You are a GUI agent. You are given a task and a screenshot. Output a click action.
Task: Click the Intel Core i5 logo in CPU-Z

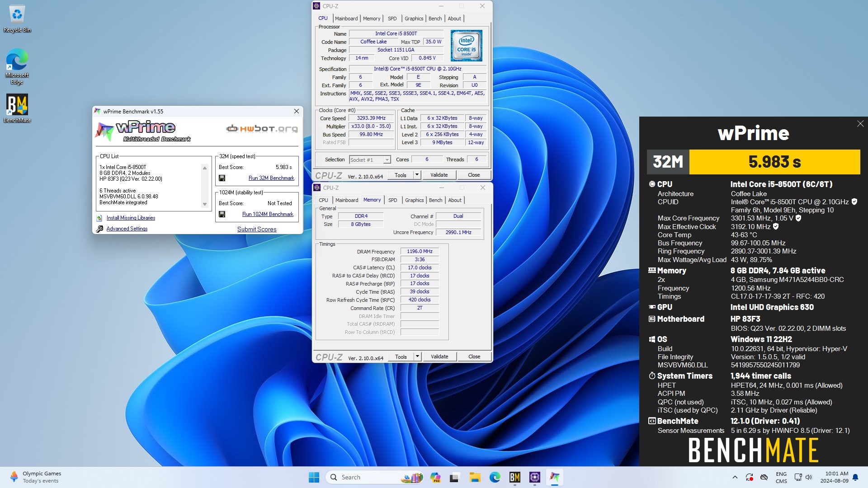pyautogui.click(x=467, y=45)
